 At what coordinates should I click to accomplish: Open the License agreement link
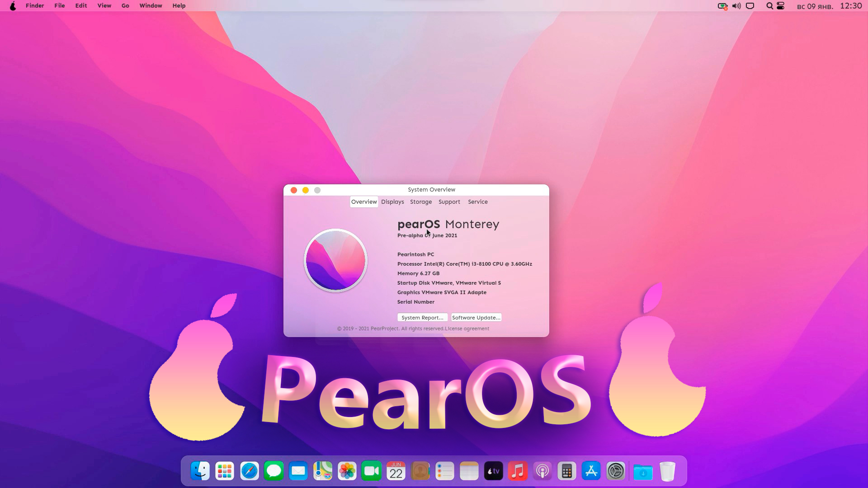(x=467, y=328)
